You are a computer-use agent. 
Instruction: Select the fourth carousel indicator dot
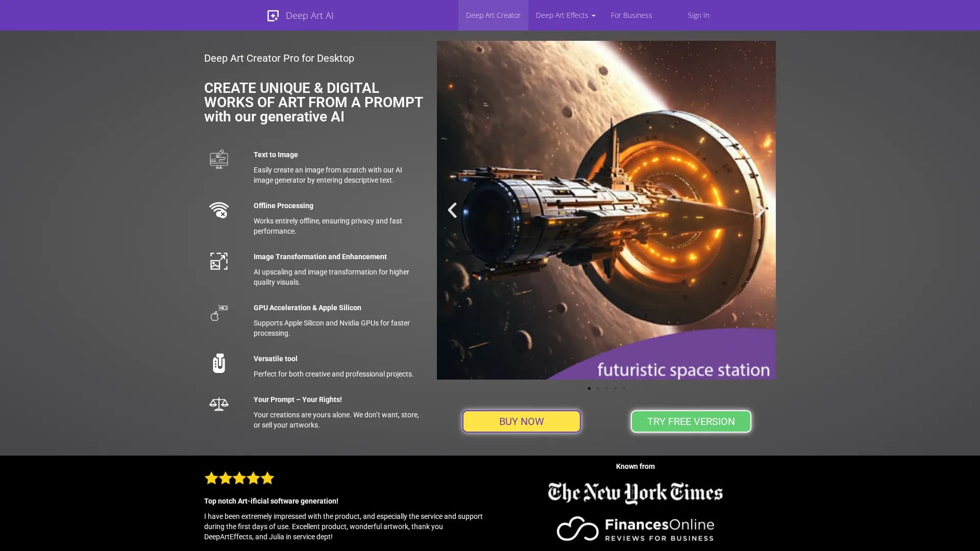tap(615, 389)
